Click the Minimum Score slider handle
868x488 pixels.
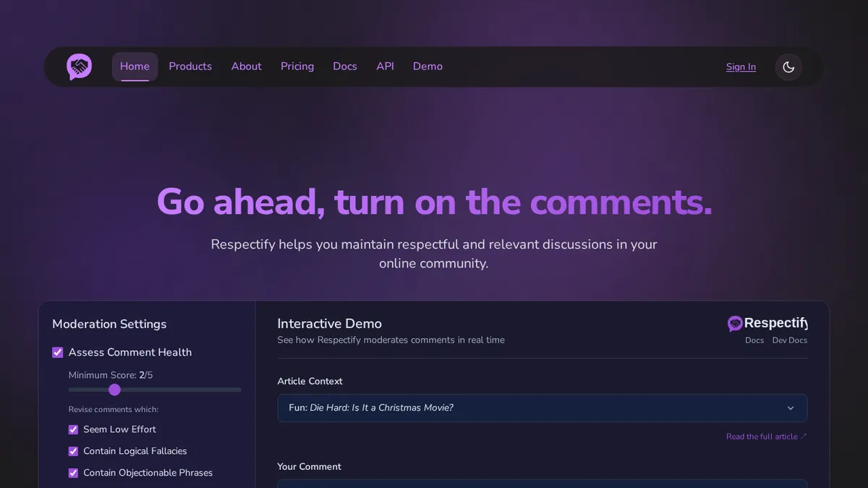114,390
